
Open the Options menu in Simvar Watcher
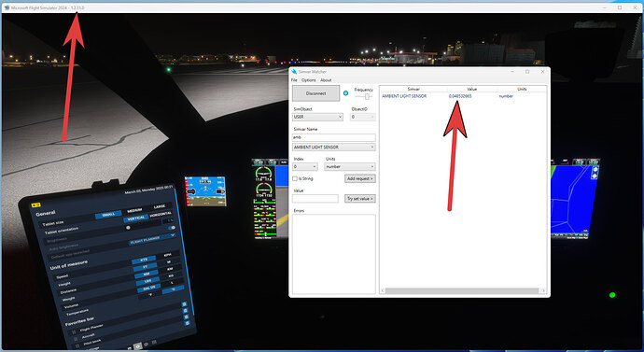308,80
